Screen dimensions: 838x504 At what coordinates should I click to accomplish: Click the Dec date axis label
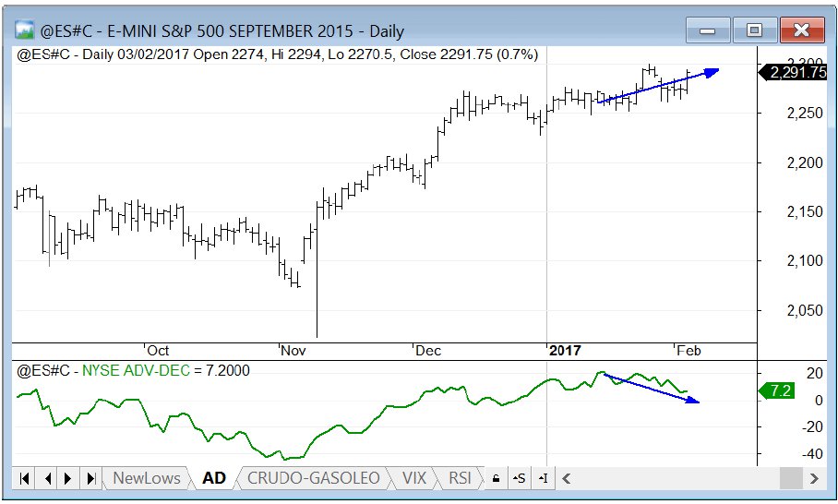pyautogui.click(x=428, y=351)
